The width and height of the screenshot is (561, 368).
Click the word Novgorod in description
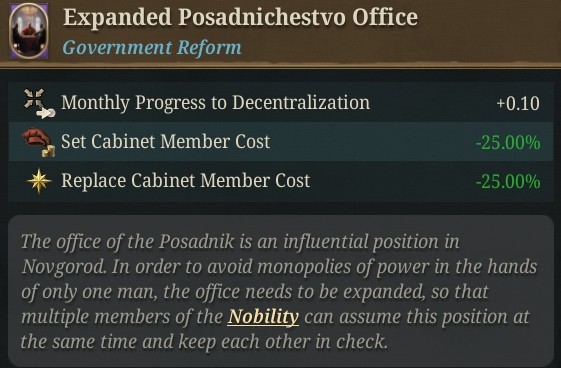[x=64, y=267]
